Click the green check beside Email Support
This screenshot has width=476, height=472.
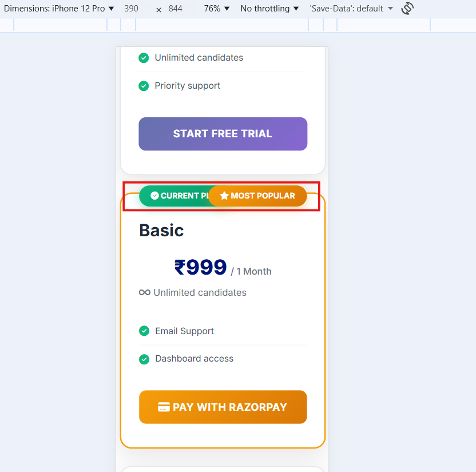pyautogui.click(x=144, y=331)
